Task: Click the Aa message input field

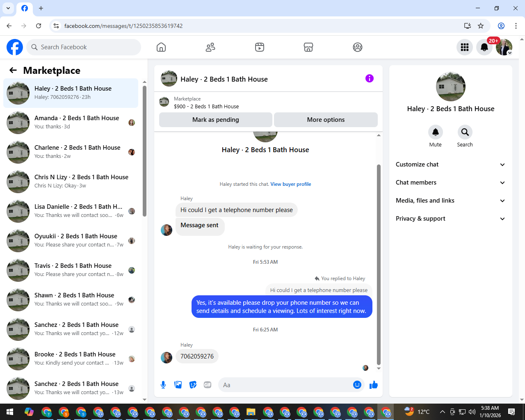Action: pos(291,385)
